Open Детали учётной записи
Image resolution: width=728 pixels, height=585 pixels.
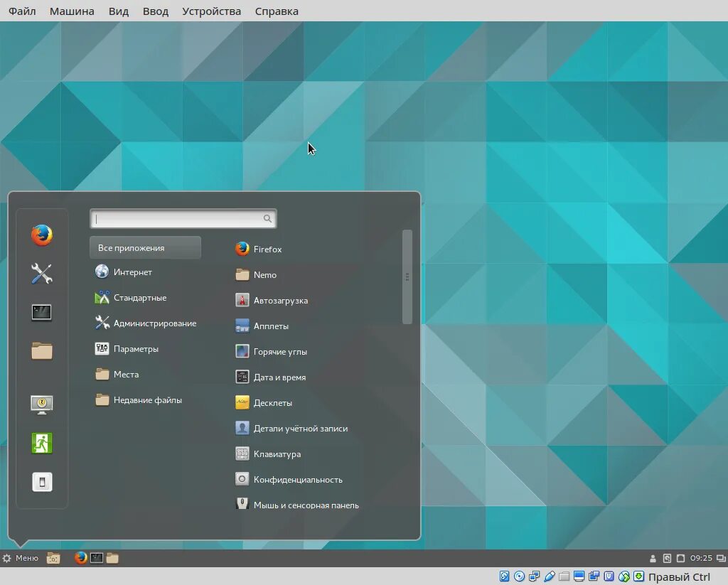[x=291, y=428]
